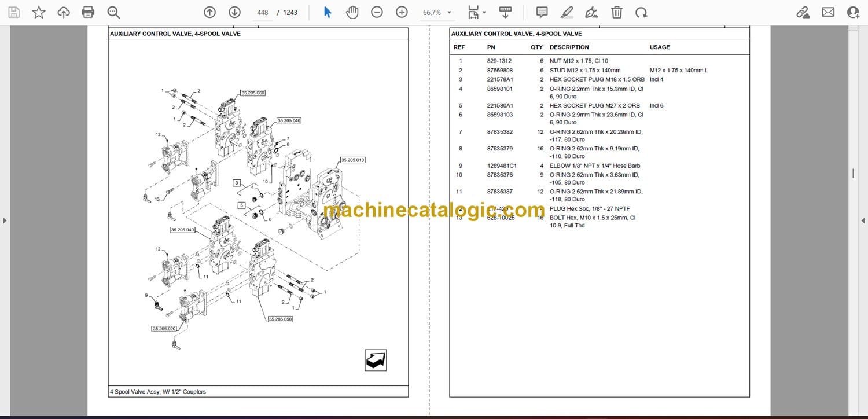This screenshot has height=419, width=868.
Task: Select part number 86598101
Action: (x=500, y=89)
